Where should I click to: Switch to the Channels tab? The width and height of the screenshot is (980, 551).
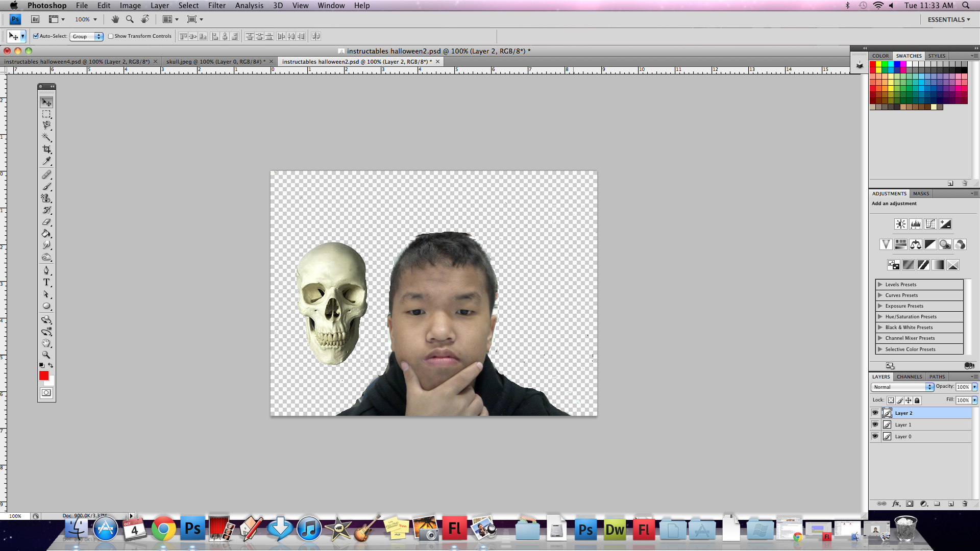click(x=910, y=377)
